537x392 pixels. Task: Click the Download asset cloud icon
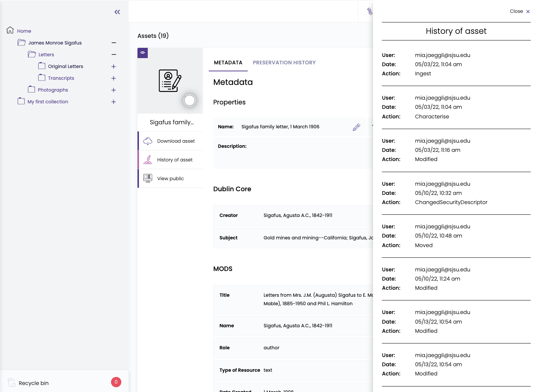pyautogui.click(x=148, y=141)
